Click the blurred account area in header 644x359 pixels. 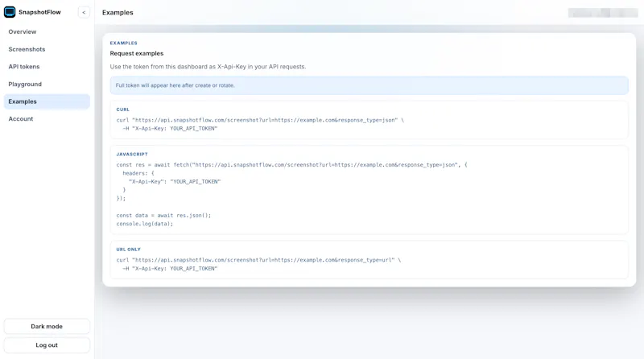[x=603, y=13]
